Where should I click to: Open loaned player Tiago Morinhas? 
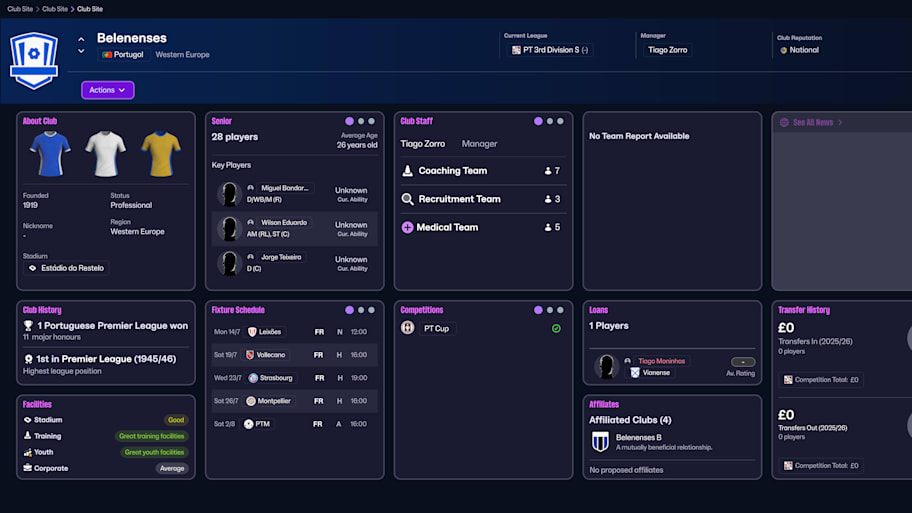pyautogui.click(x=661, y=361)
